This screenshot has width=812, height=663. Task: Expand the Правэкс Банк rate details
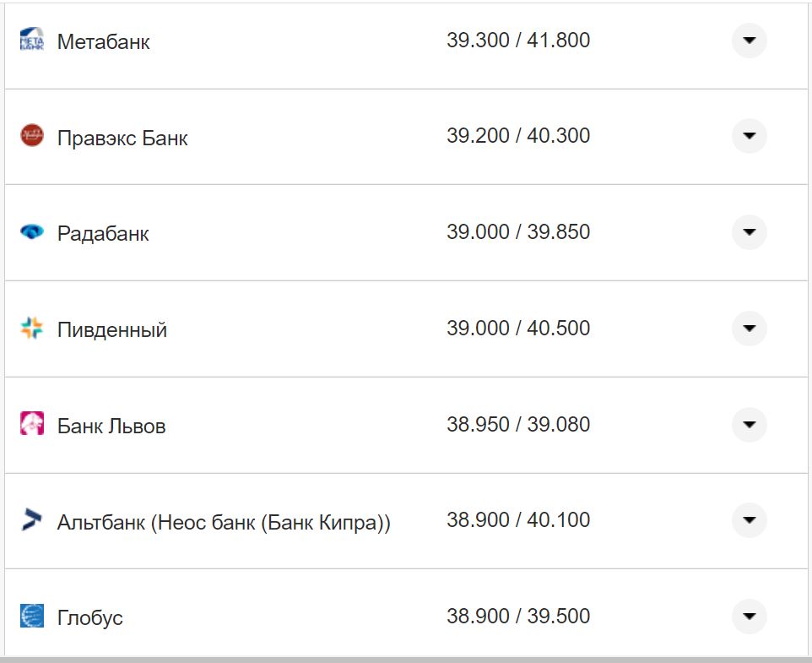pos(749,136)
